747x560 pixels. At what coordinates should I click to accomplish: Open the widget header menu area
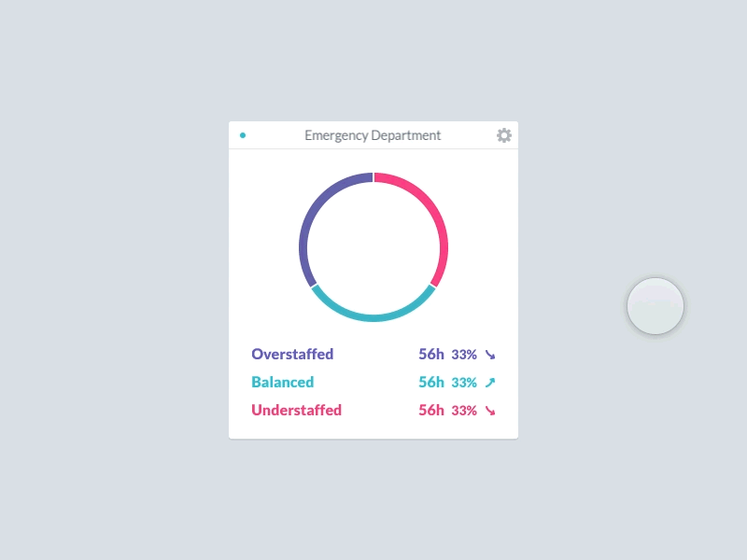(x=373, y=134)
